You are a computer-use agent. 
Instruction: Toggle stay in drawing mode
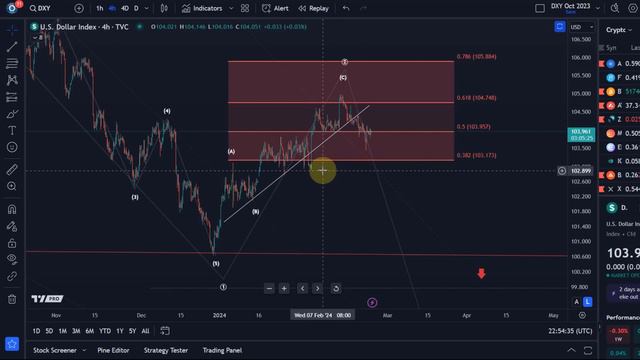point(12,226)
